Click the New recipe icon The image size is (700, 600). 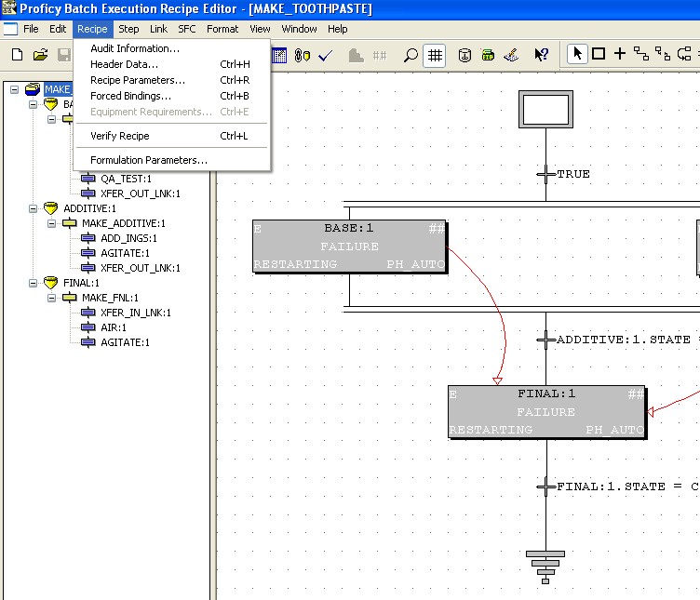click(x=17, y=55)
